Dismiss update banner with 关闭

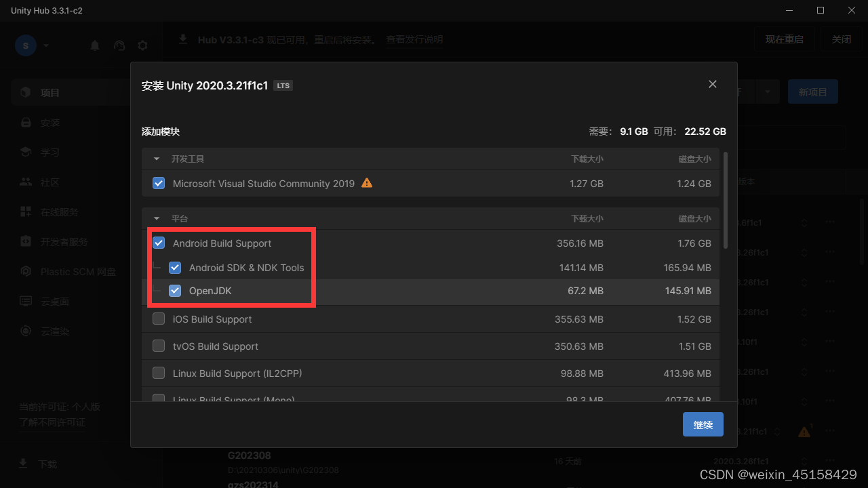[842, 39]
